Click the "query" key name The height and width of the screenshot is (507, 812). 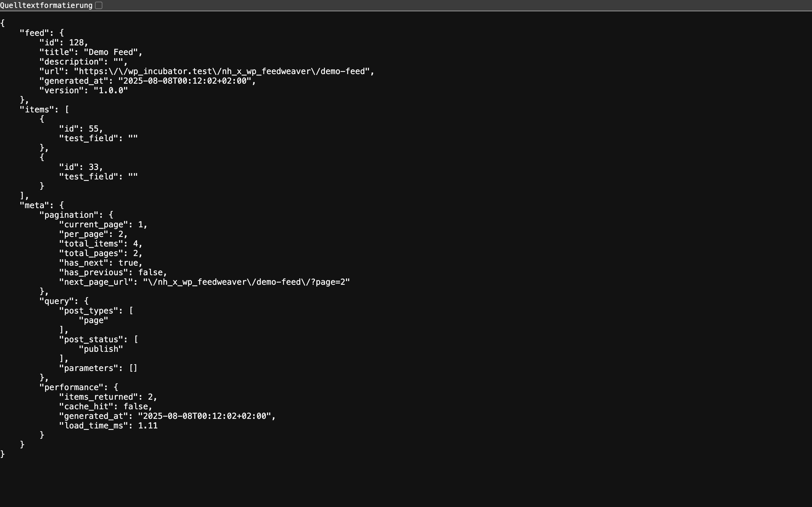(56, 301)
